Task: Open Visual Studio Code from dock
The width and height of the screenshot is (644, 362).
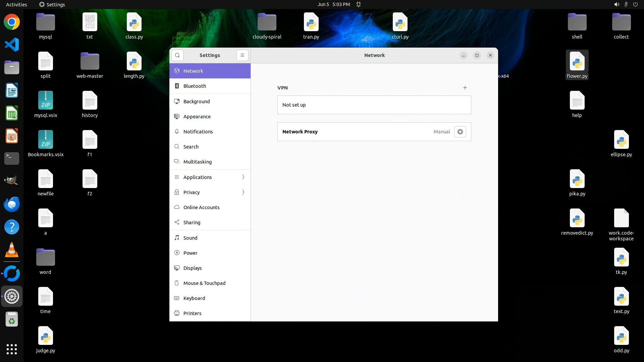Action: pos(12,45)
